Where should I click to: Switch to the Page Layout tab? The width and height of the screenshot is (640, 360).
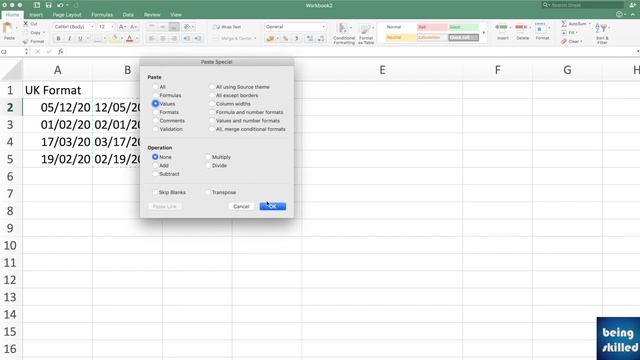click(x=67, y=15)
